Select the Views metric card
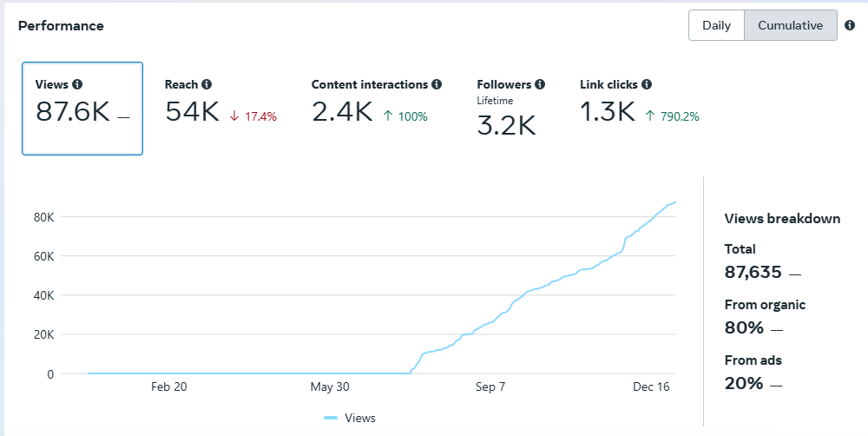Screen dimensions: 868x436 [x=82, y=109]
